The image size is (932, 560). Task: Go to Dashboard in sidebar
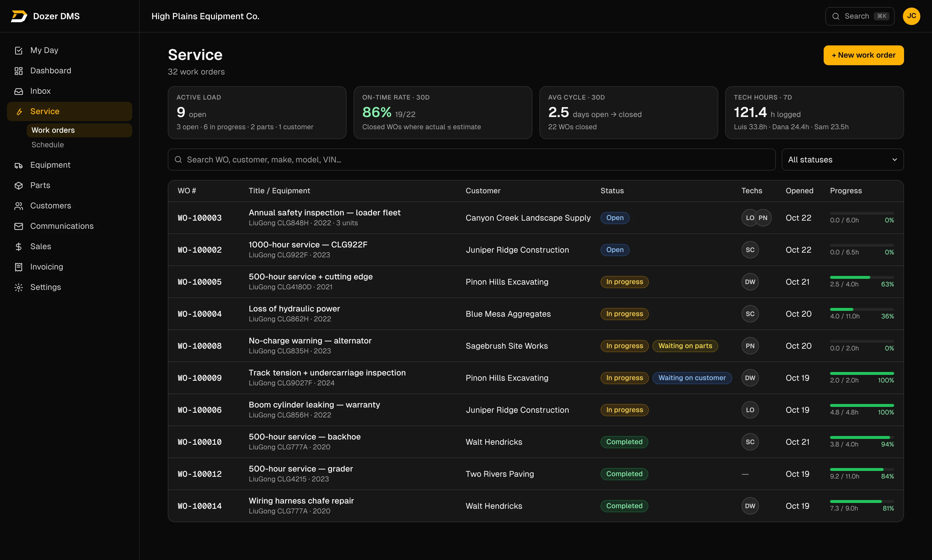pos(69,71)
